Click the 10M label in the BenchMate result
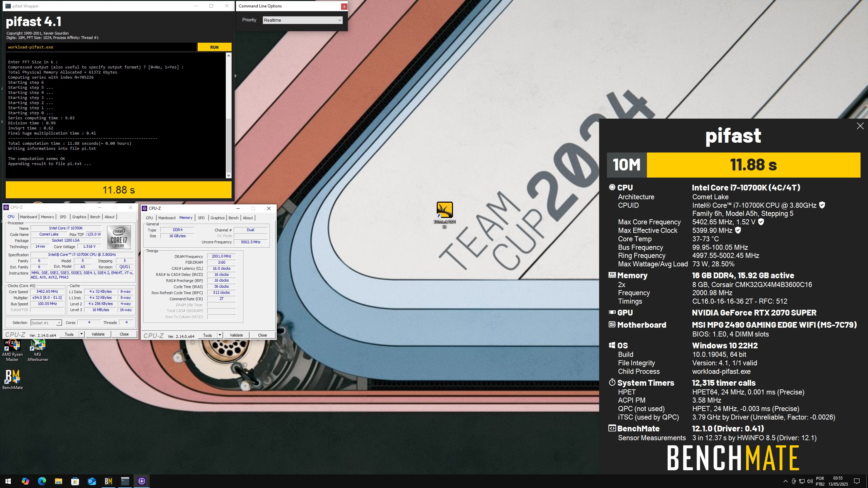Viewport: 868px width, 488px height. (627, 165)
